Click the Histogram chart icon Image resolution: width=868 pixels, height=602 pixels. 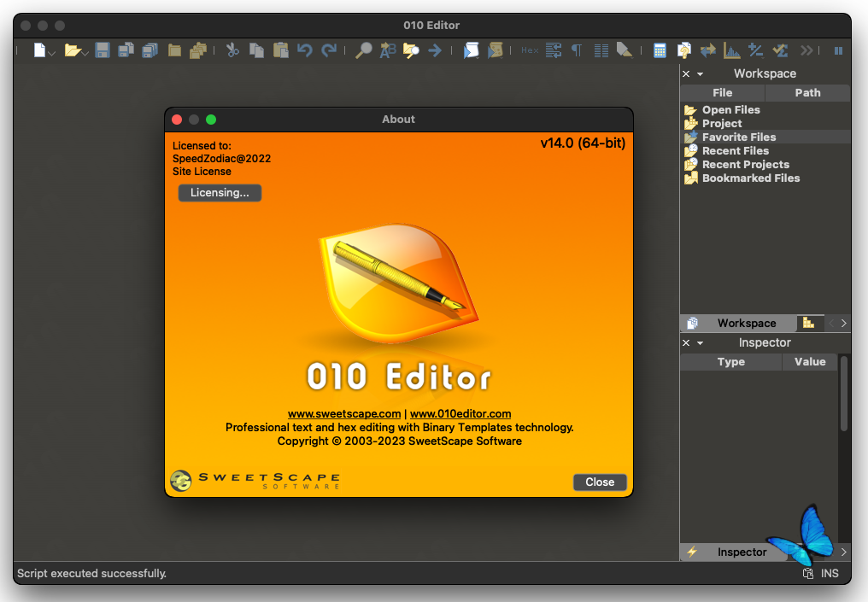coord(732,50)
